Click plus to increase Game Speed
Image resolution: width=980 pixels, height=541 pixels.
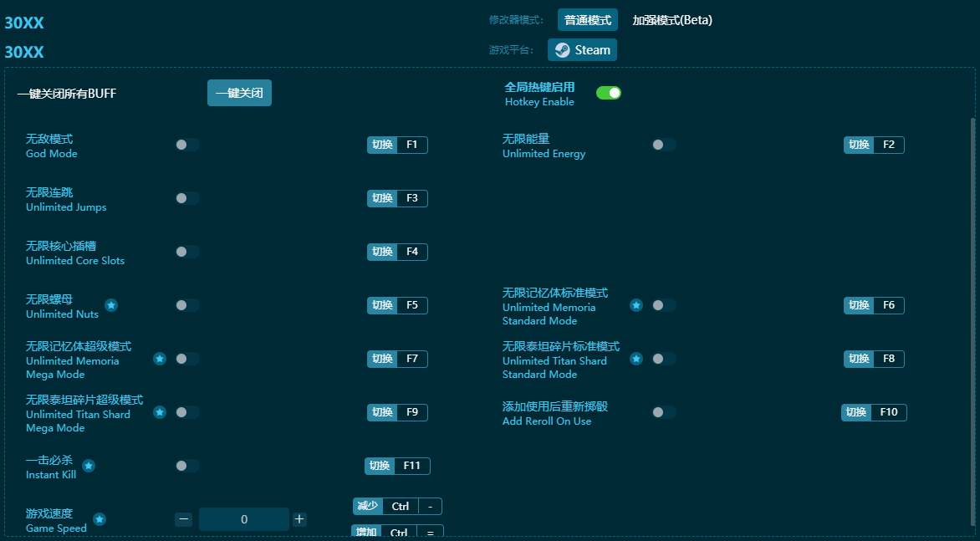[299, 518]
